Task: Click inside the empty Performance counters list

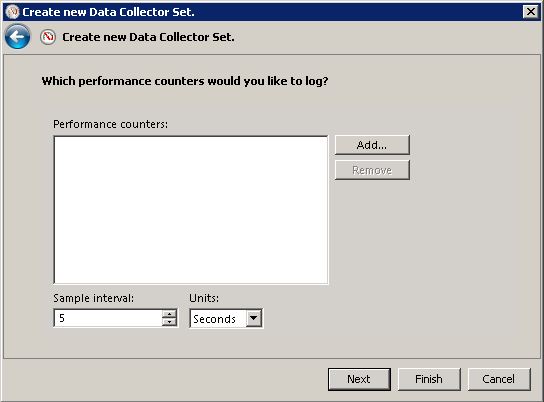Action: (x=191, y=210)
